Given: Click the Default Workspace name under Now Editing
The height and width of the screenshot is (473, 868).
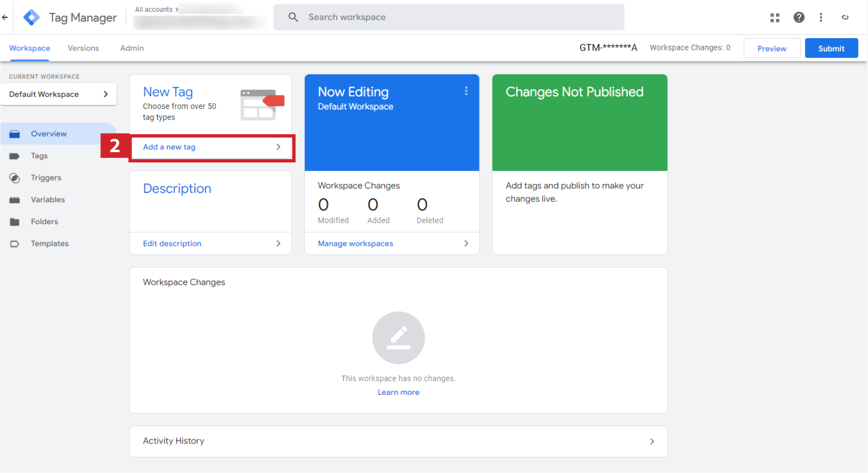Looking at the screenshot, I should 356,106.
